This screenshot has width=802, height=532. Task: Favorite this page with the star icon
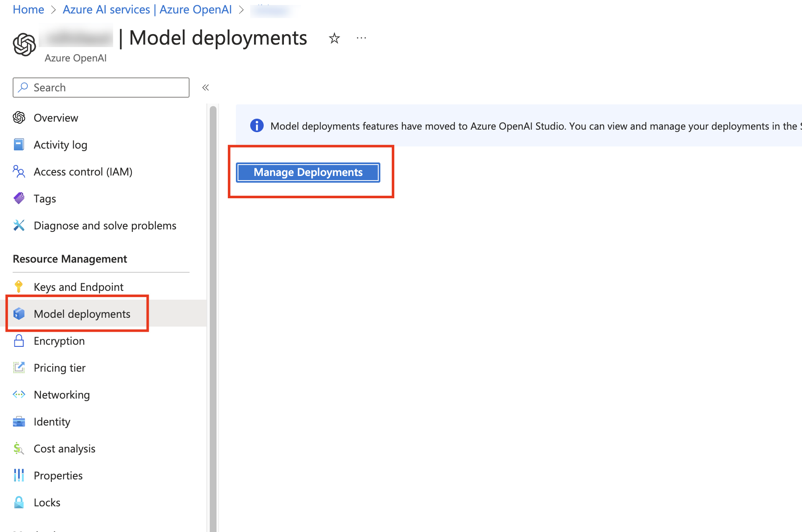click(x=334, y=38)
